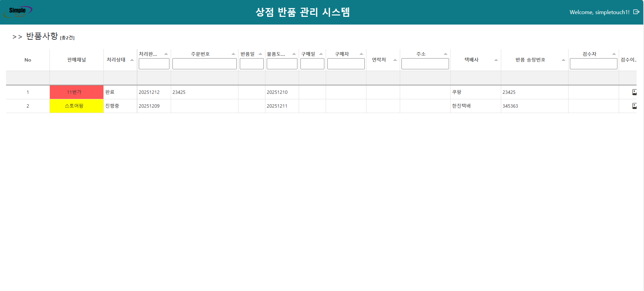Click the 주문번호 filter input field
The image size is (644, 291).
204,64
